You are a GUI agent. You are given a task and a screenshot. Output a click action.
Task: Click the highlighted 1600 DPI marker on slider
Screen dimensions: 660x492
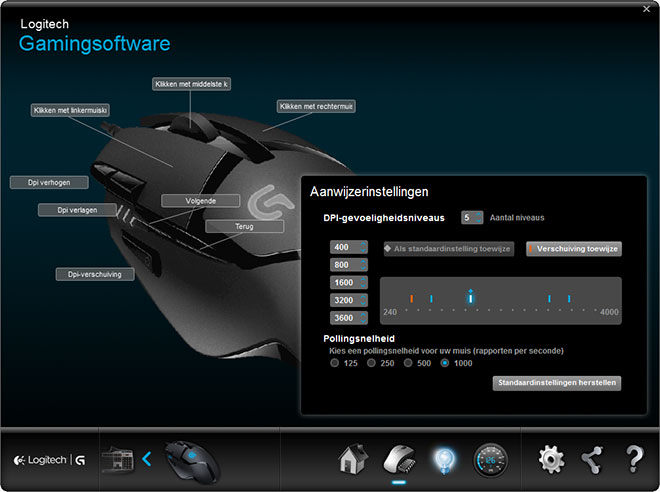click(x=470, y=296)
